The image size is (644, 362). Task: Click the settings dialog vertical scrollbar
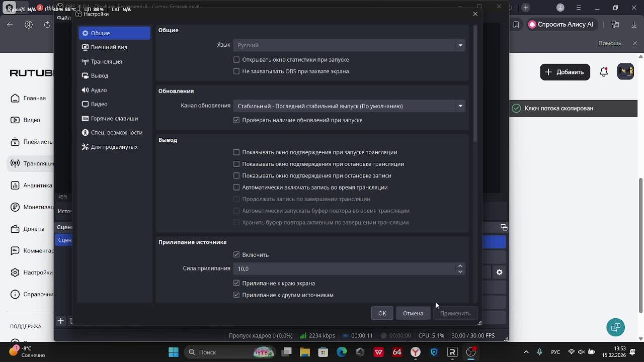475,83
